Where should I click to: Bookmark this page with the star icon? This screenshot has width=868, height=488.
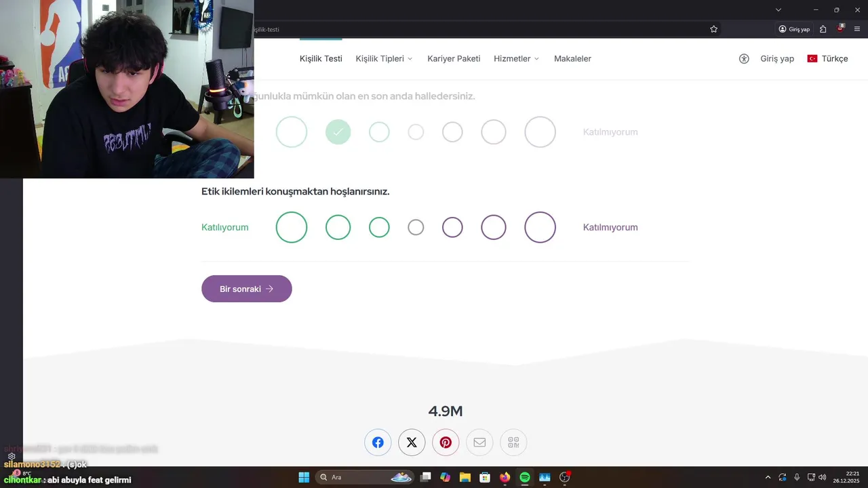(x=714, y=29)
